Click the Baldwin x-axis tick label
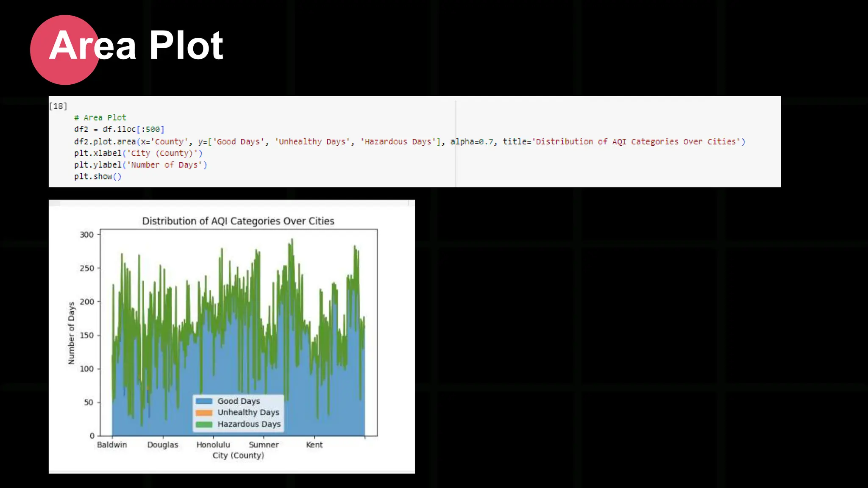The image size is (868, 488). pyautogui.click(x=112, y=445)
